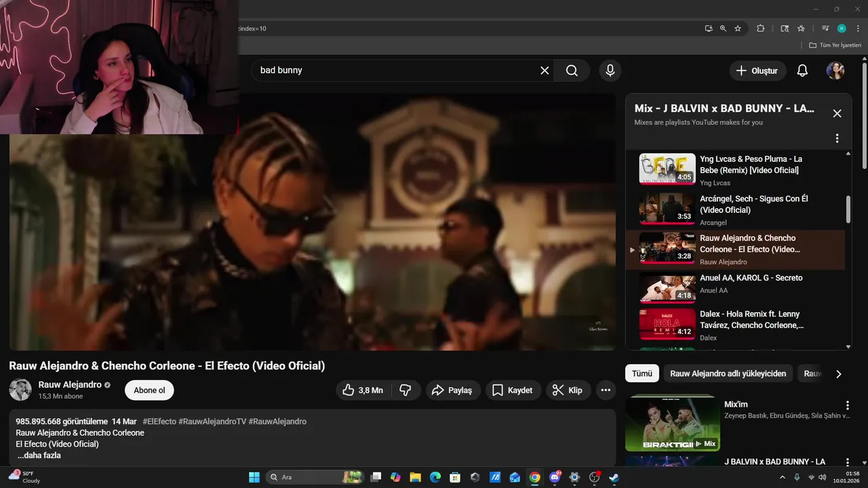Image resolution: width=868 pixels, height=488 pixels.
Task: Open YouTube notifications bell
Action: point(802,70)
